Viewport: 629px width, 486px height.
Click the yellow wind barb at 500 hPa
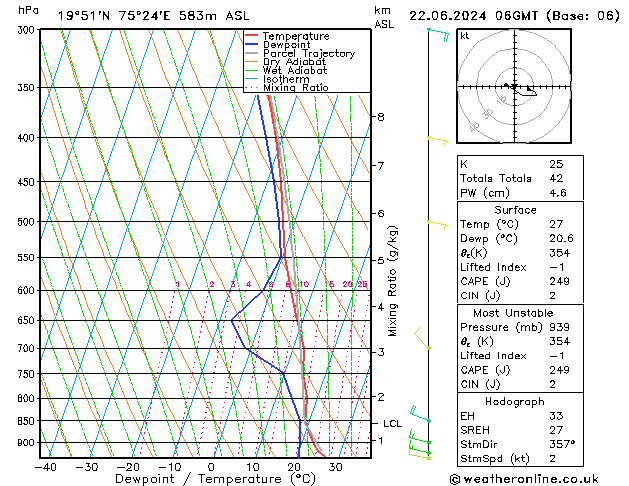438,225
